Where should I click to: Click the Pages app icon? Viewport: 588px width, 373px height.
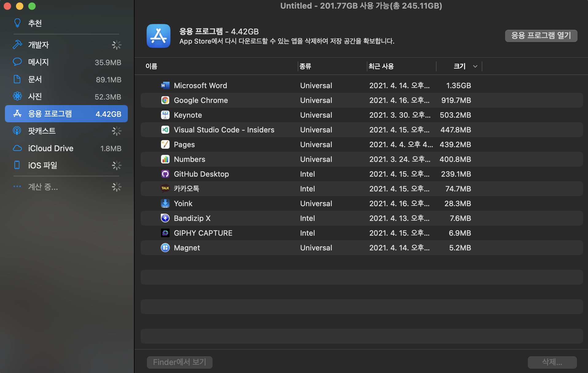pyautogui.click(x=165, y=144)
